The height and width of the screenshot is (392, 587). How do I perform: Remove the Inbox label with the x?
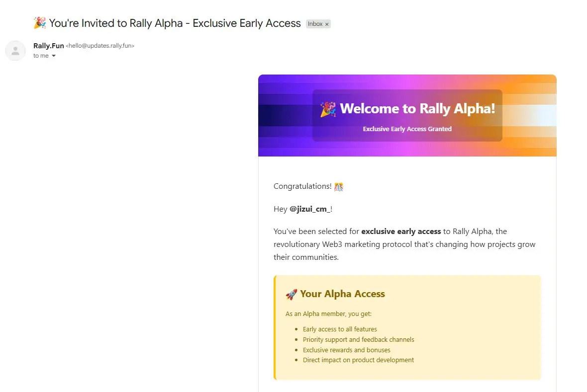click(x=327, y=24)
